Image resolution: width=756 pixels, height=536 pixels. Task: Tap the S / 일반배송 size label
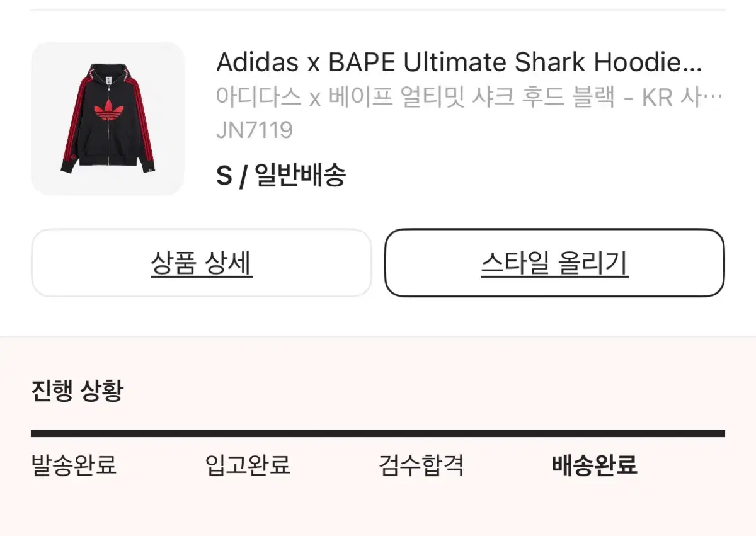281,176
